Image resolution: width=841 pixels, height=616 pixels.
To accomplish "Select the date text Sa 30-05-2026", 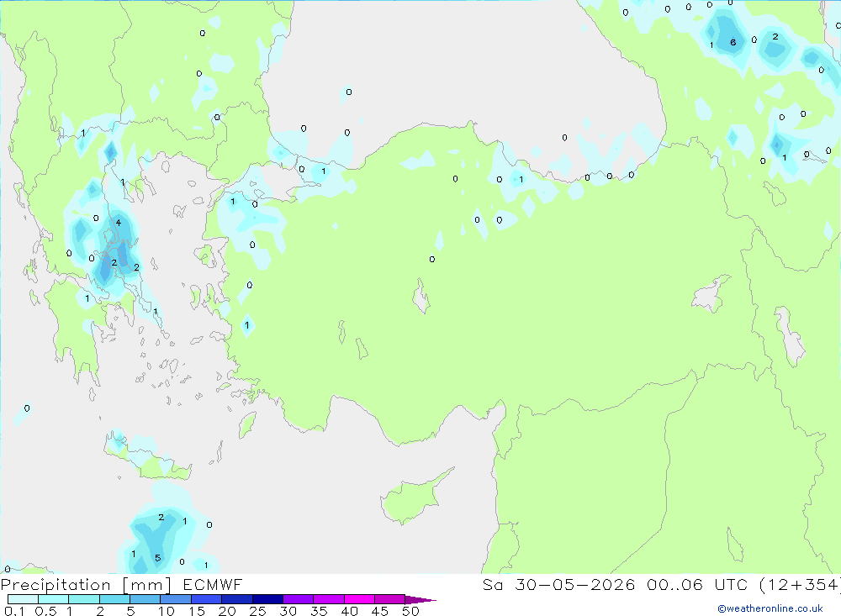I will pyautogui.click(x=558, y=584).
